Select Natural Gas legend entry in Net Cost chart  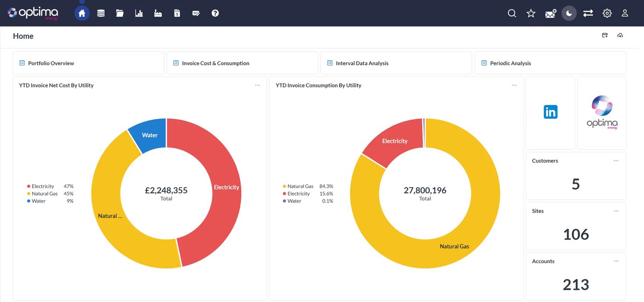(x=50, y=194)
